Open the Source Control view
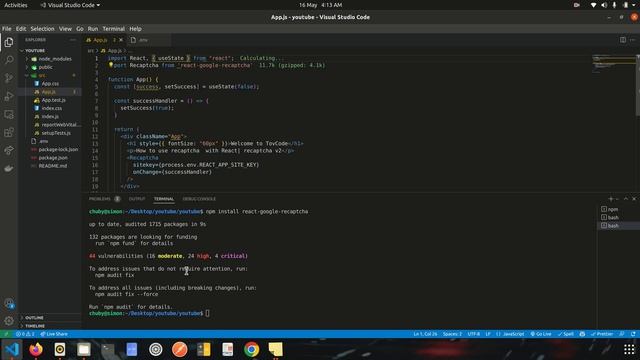 pyautogui.click(x=9, y=78)
